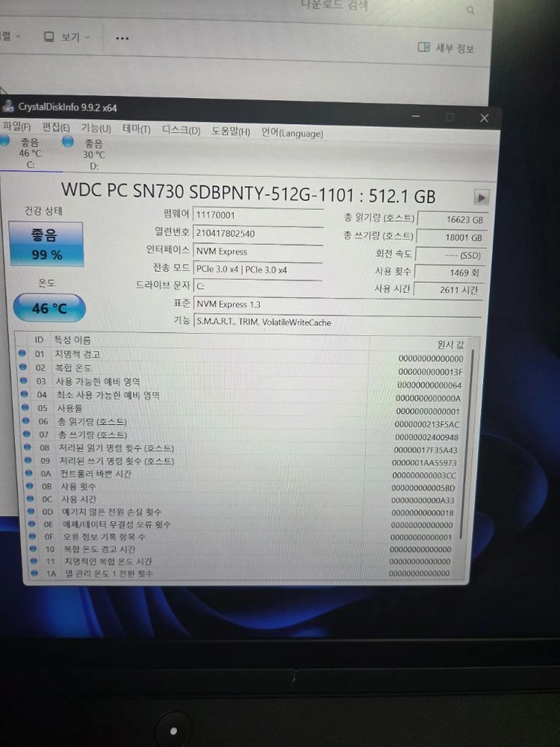This screenshot has width=560, height=747.
Task: Select the 09 처리된 쓰기 명령 횟수 row
Action: click(241, 461)
